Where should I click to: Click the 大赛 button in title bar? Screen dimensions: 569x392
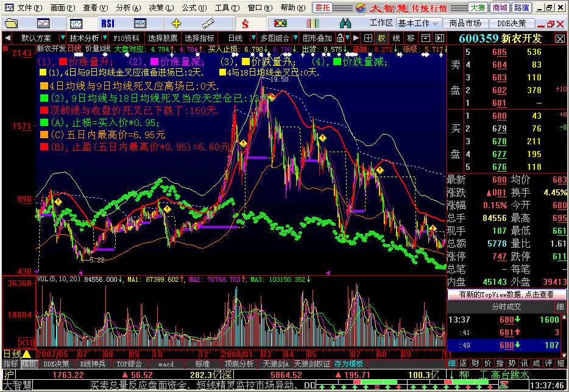478,8
